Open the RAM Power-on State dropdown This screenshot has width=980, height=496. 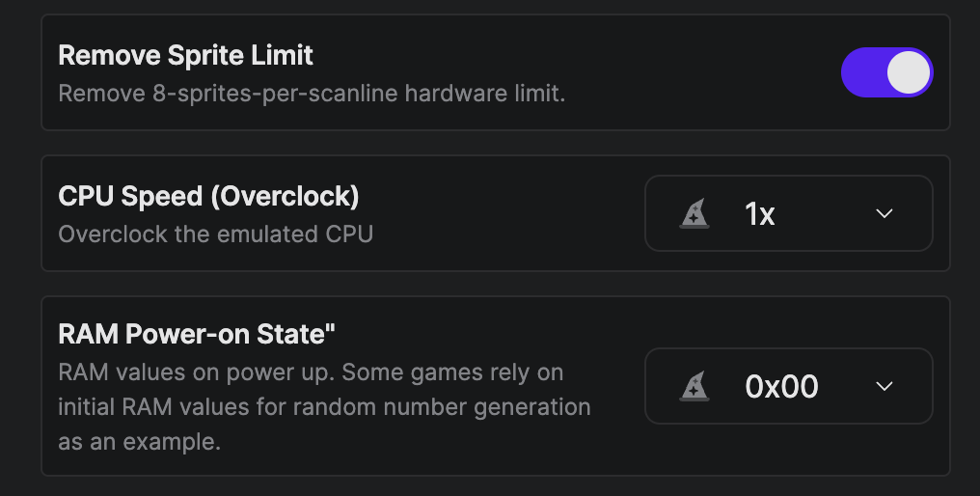[788, 387]
